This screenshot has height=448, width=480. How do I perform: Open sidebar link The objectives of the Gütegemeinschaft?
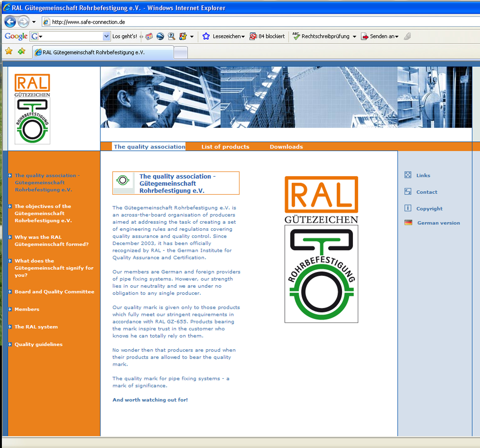[43, 213]
